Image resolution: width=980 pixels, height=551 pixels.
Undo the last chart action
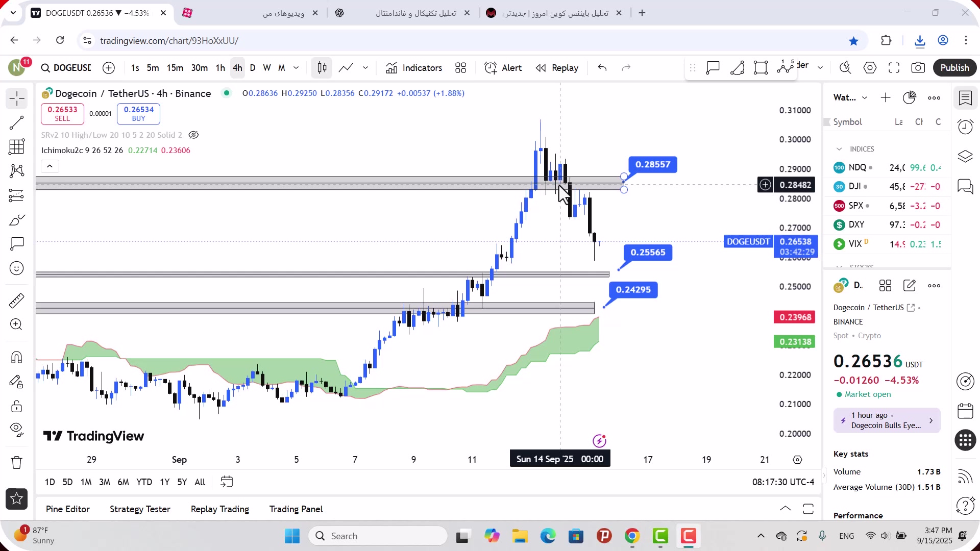tap(602, 68)
